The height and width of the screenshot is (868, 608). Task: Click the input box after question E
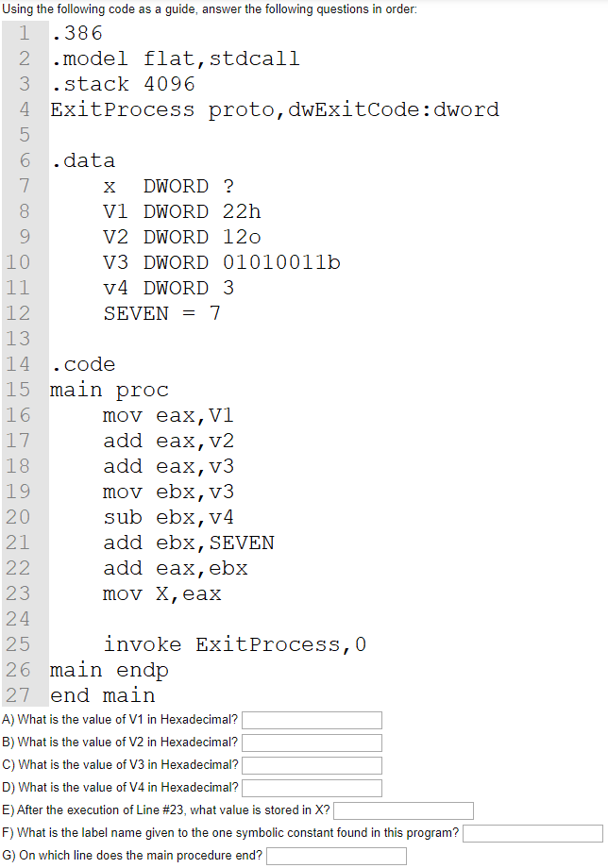[x=403, y=810]
